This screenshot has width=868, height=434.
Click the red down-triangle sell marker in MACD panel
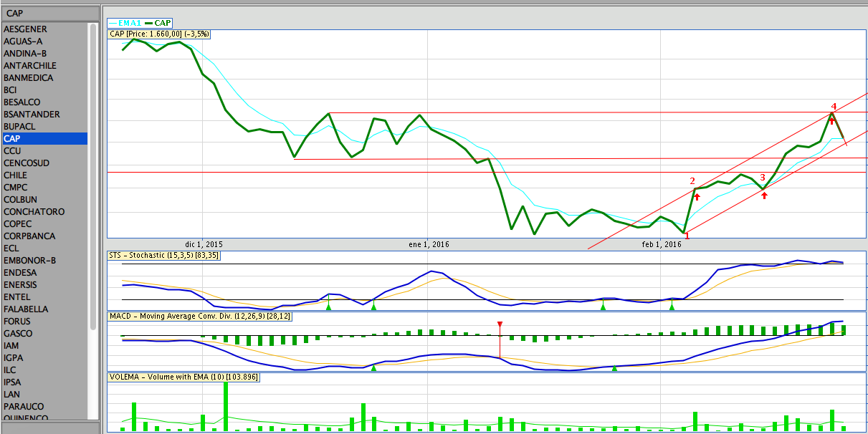pyautogui.click(x=500, y=325)
